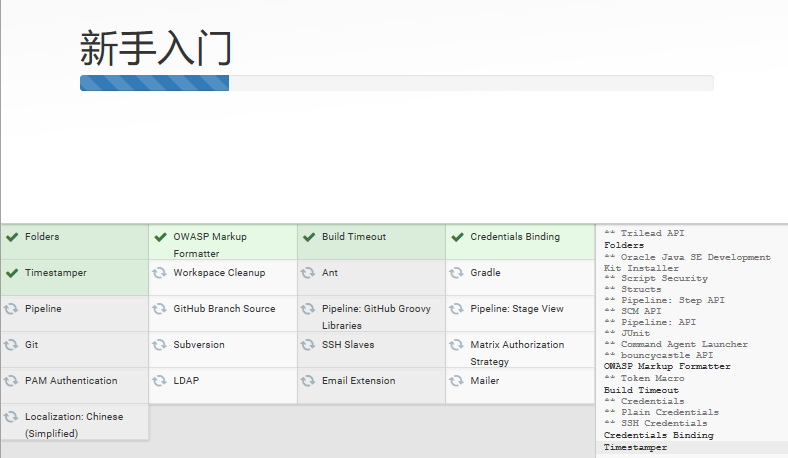
Task: Select the Folders plugin name
Action: (x=42, y=237)
